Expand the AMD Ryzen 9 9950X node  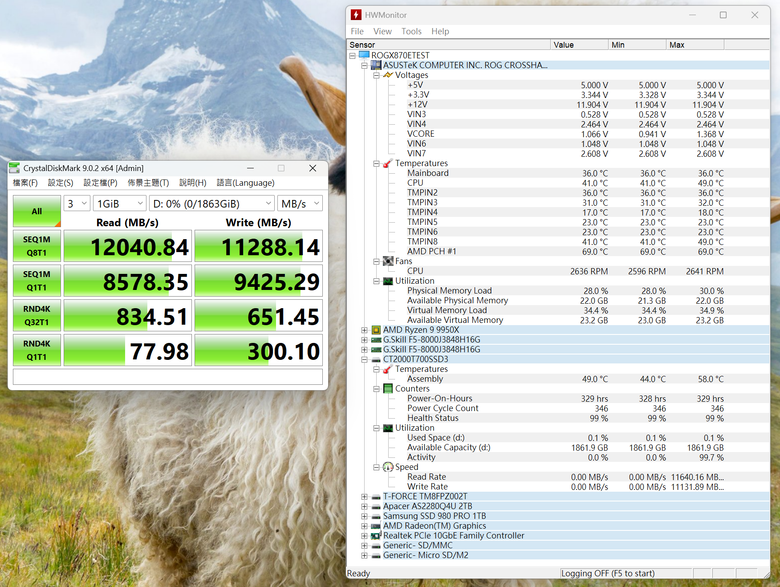point(364,330)
